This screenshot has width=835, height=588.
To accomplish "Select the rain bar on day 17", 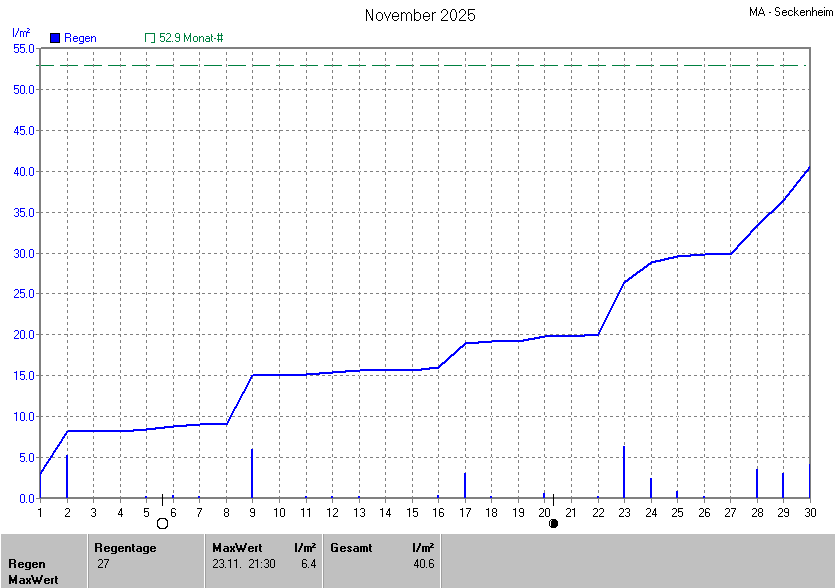I will click(x=465, y=486).
